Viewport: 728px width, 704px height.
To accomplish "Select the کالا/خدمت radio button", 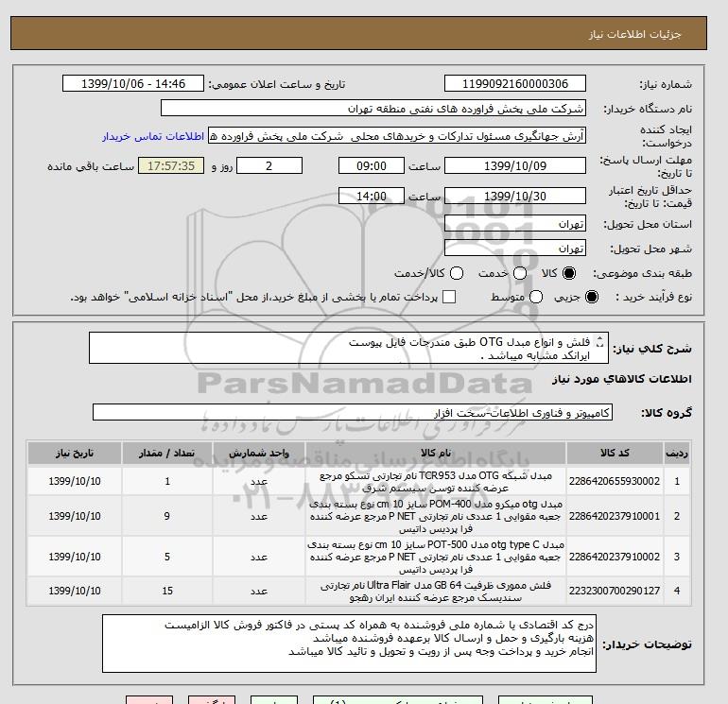I will pyautogui.click(x=457, y=273).
